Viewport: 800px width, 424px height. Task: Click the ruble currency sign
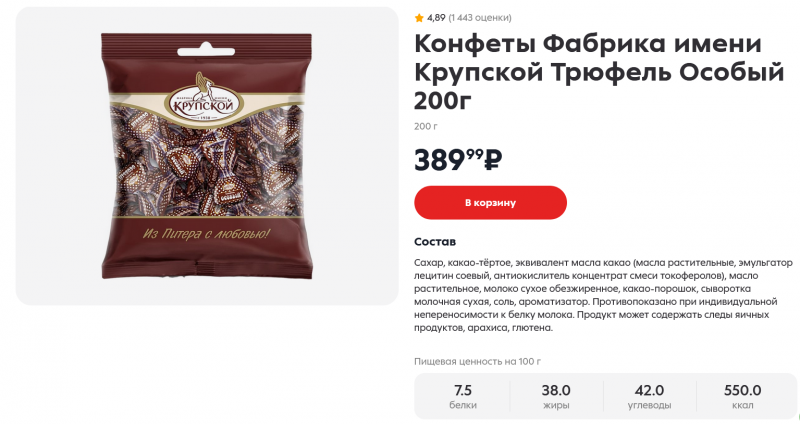tap(493, 160)
